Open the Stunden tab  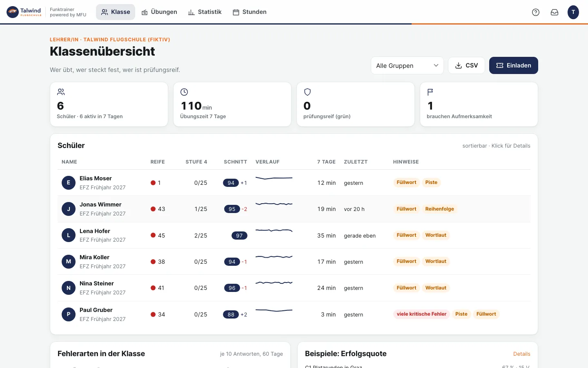click(249, 12)
